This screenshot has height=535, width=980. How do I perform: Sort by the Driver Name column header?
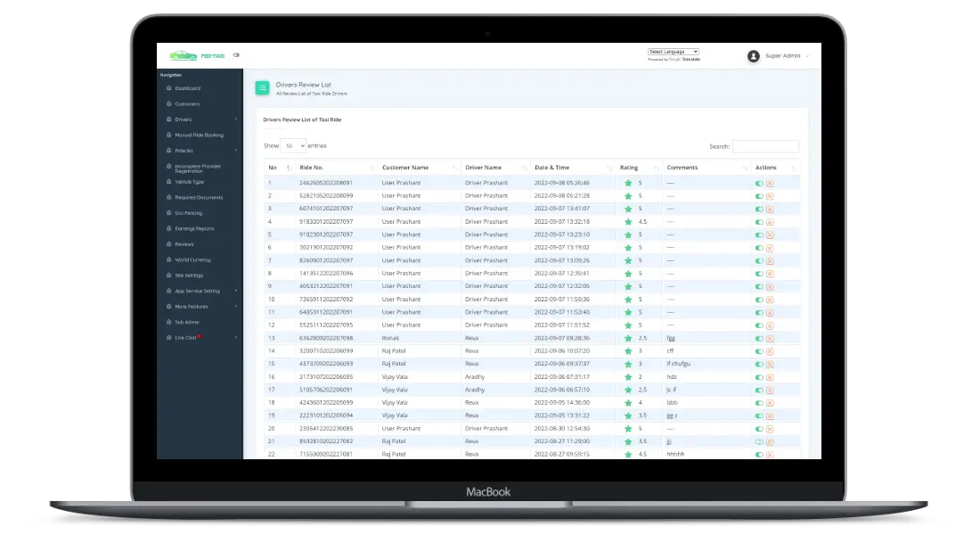click(495, 168)
